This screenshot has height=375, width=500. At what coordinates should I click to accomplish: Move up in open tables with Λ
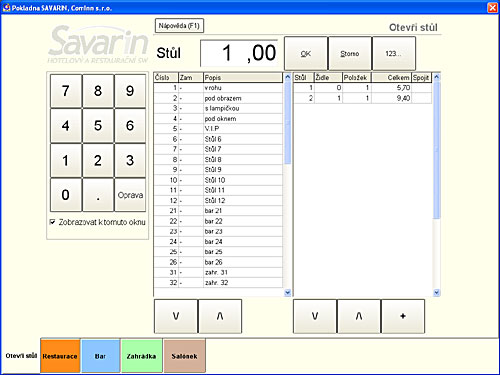point(359,316)
